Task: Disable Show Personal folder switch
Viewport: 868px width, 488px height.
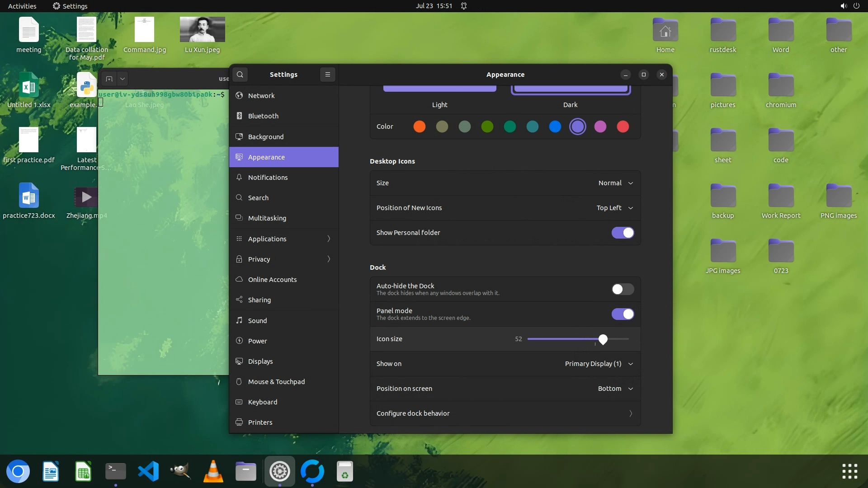Action: pyautogui.click(x=623, y=233)
